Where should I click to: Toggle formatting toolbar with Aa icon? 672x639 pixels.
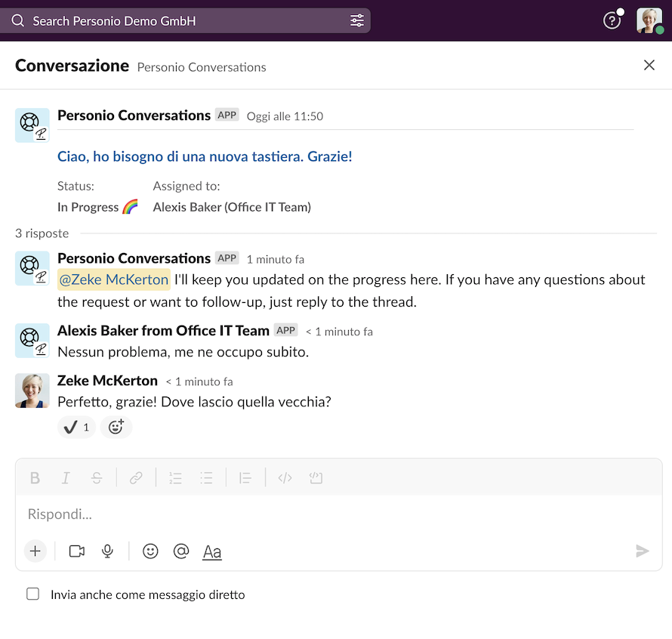212,551
